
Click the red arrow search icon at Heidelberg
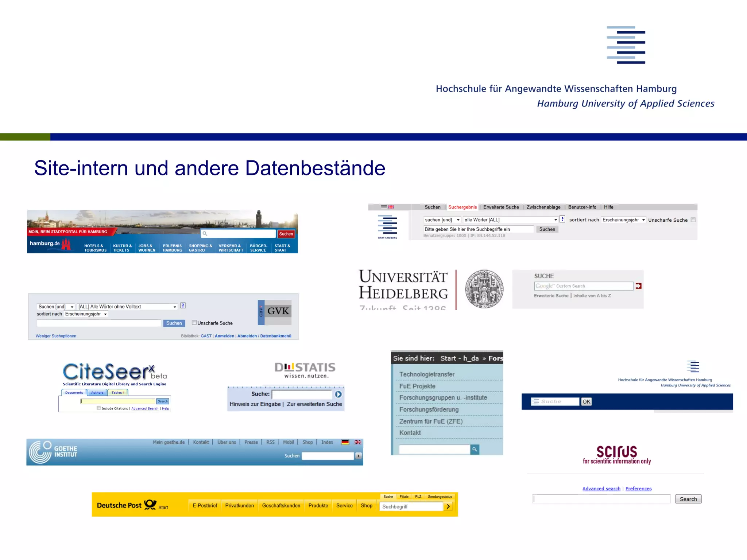point(638,286)
